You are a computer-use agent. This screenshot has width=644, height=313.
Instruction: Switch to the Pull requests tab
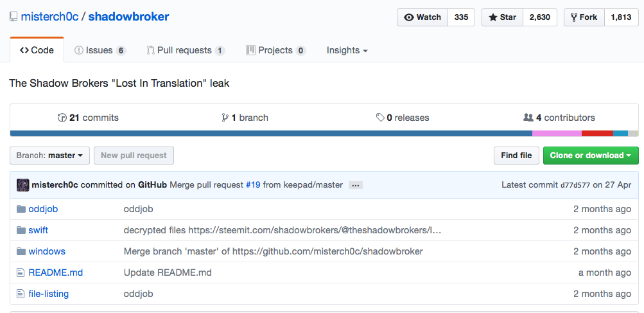click(x=186, y=50)
